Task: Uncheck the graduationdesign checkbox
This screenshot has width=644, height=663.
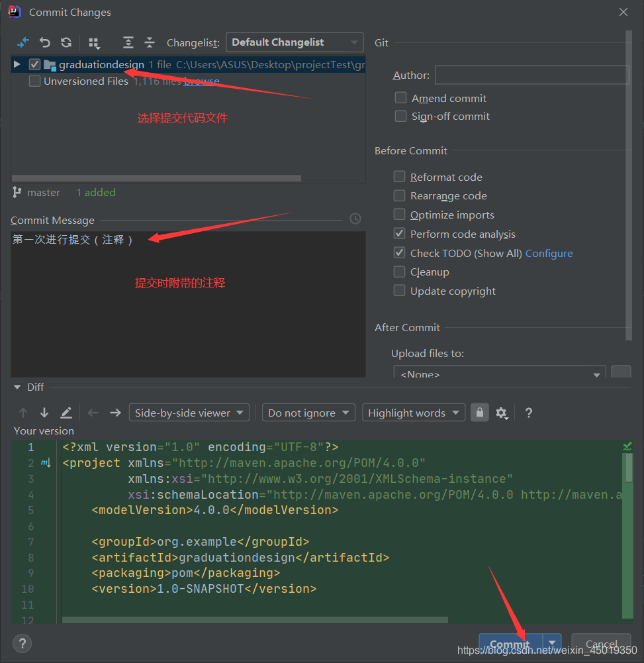Action: coord(34,64)
